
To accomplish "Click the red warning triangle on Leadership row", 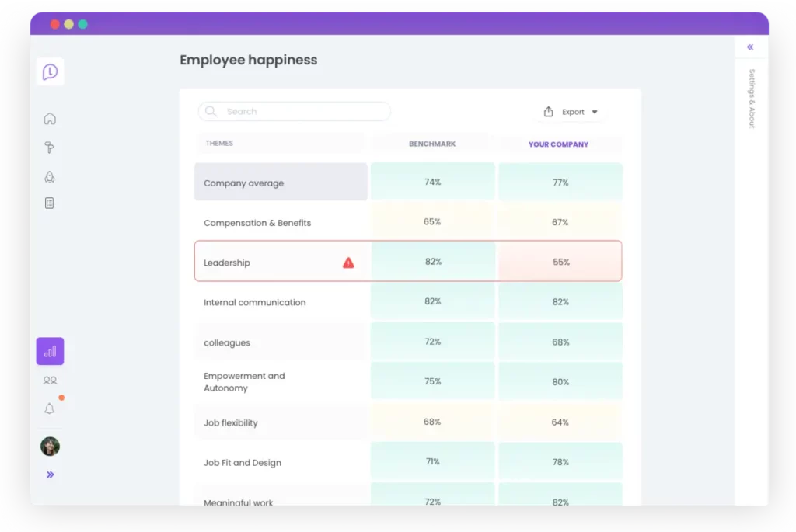I will click(x=347, y=262).
